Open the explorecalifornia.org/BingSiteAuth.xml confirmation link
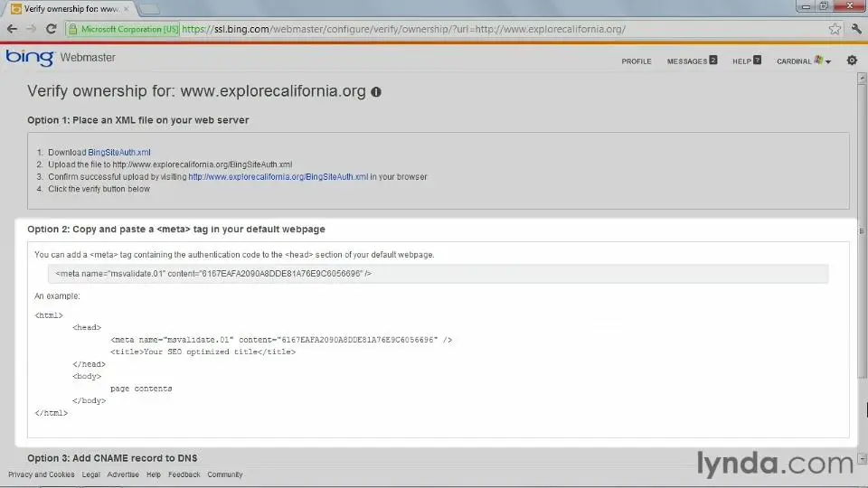This screenshot has width=868, height=488. pyautogui.click(x=278, y=176)
